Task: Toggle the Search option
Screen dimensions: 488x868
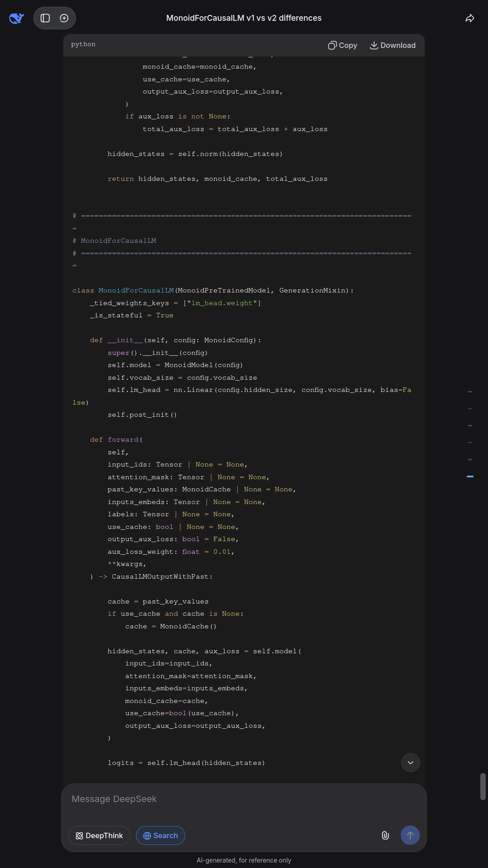Action: point(160,835)
